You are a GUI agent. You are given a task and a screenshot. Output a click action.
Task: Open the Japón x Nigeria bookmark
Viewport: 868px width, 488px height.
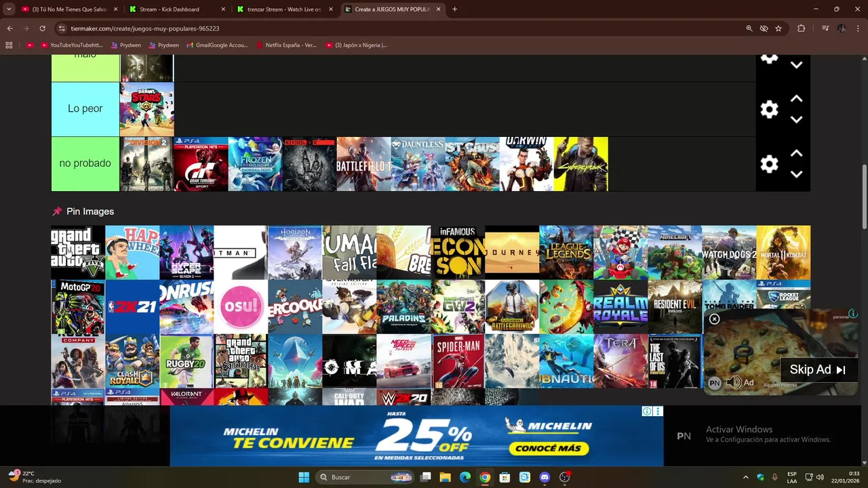point(357,45)
